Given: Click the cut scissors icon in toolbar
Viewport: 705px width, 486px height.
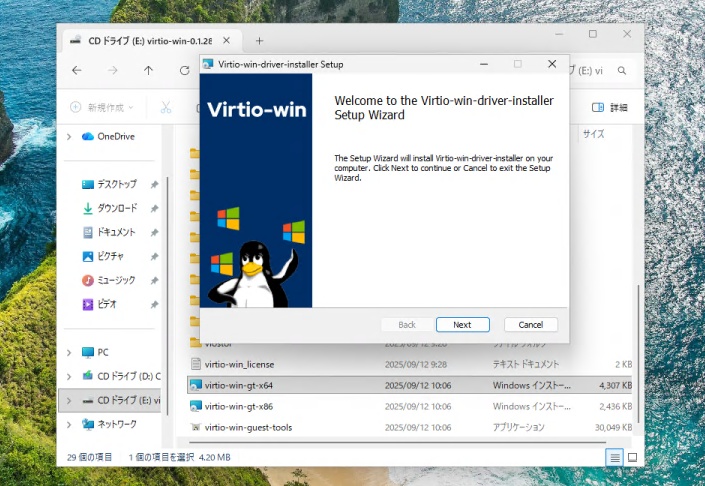Looking at the screenshot, I should (166, 107).
